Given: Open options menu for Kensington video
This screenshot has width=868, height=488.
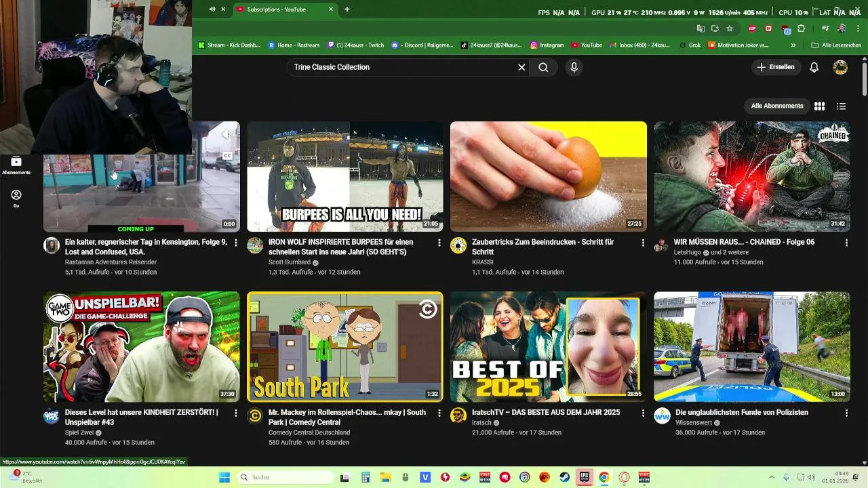Looking at the screenshot, I should (236, 243).
